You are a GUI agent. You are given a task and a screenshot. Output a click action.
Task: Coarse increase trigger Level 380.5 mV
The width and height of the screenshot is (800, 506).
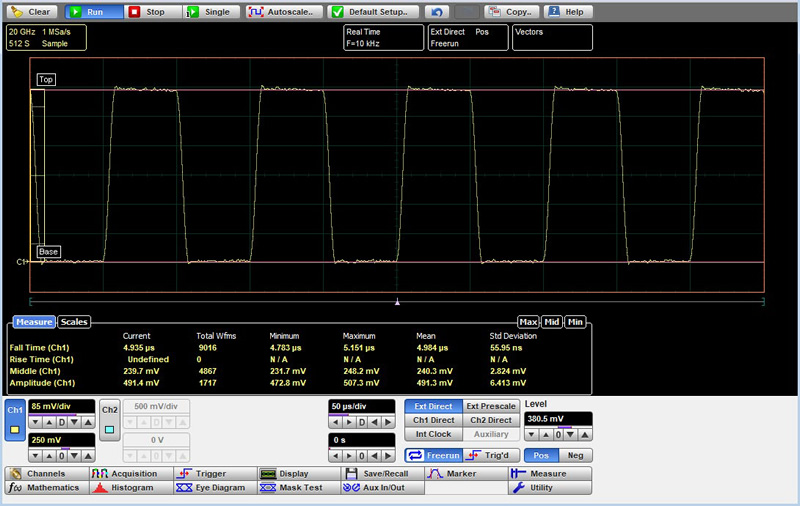[x=585, y=435]
